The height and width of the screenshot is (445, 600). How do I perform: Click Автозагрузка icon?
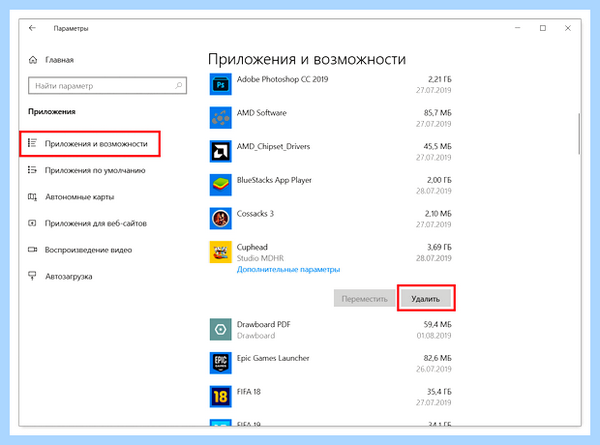click(32, 276)
